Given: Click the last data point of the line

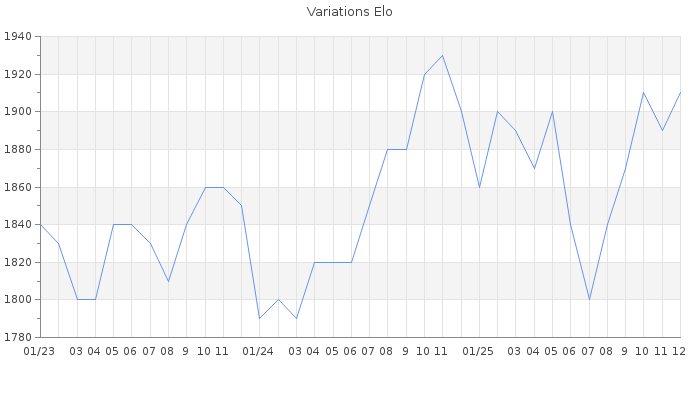Looking at the screenshot, I should point(680,93).
